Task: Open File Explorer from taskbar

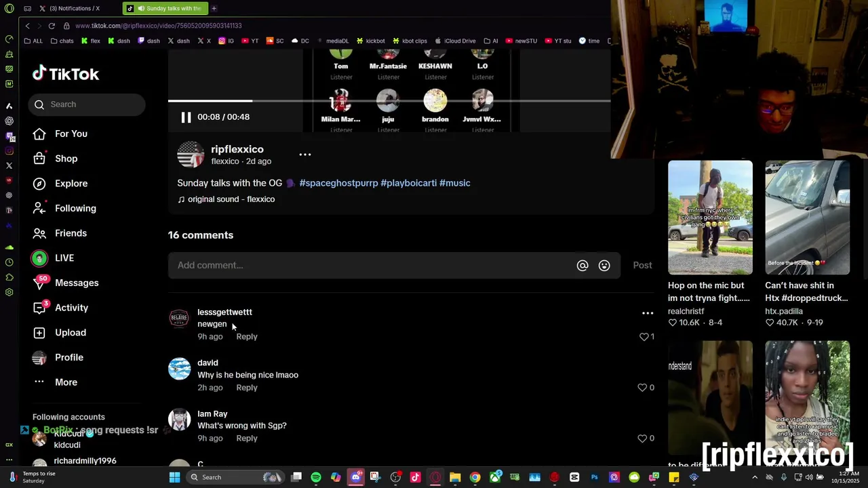Action: pyautogui.click(x=455, y=477)
